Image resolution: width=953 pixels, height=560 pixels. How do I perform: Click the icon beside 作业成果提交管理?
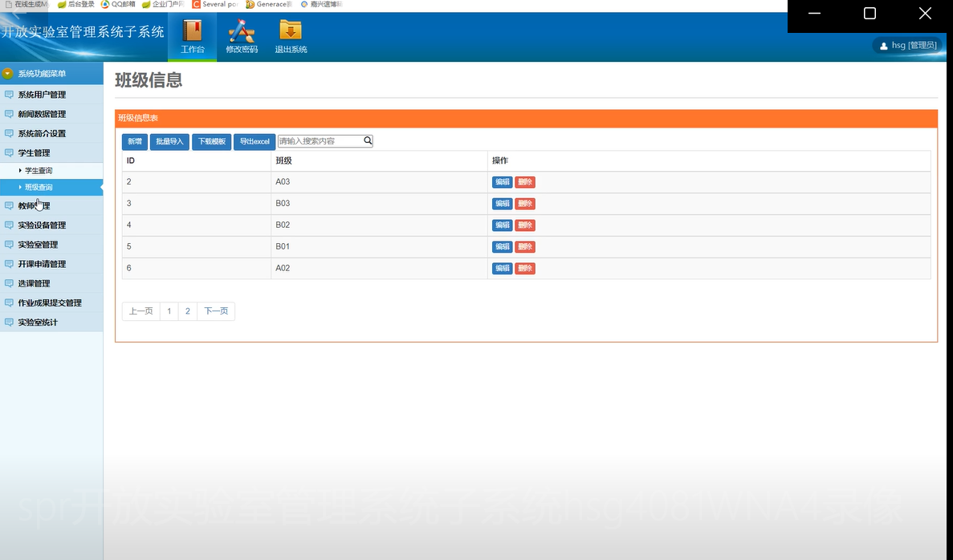9,303
